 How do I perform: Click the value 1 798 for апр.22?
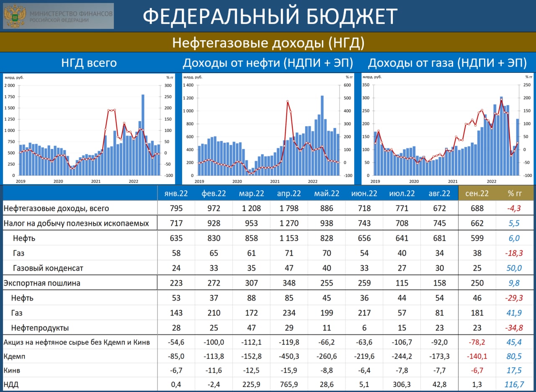[x=289, y=208]
